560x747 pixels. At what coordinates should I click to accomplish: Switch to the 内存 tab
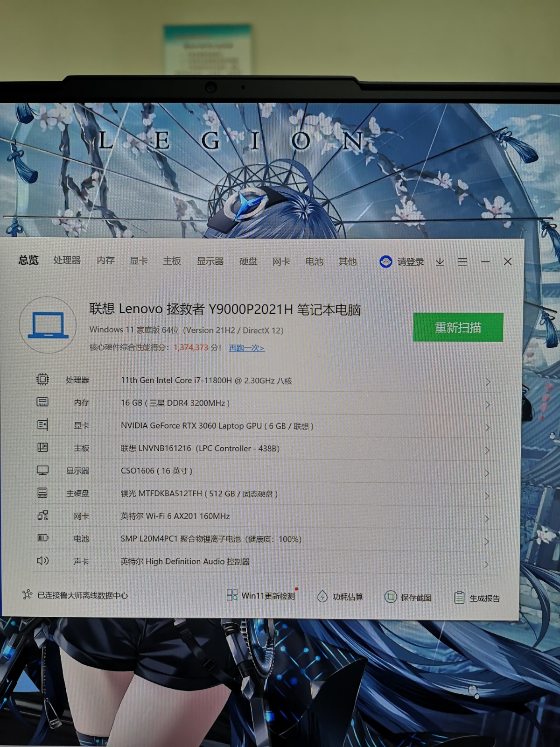pyautogui.click(x=105, y=261)
